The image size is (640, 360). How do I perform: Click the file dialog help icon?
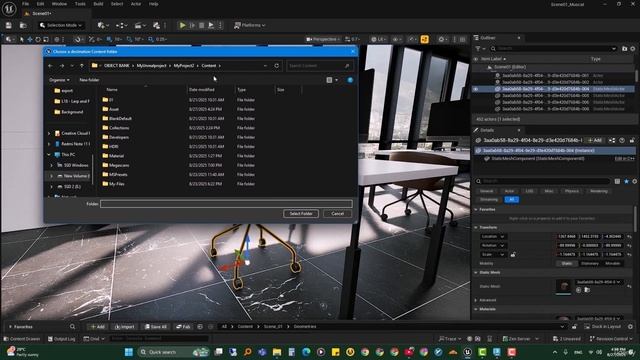click(350, 80)
